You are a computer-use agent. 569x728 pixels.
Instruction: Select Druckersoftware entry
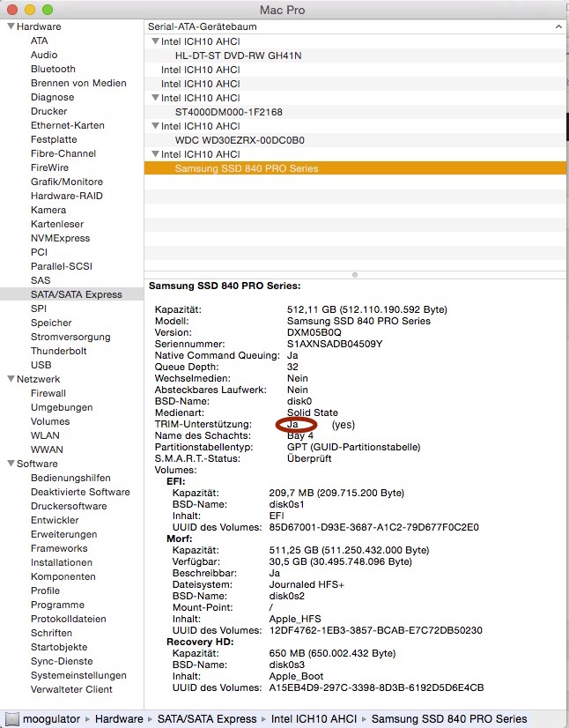click(x=69, y=506)
